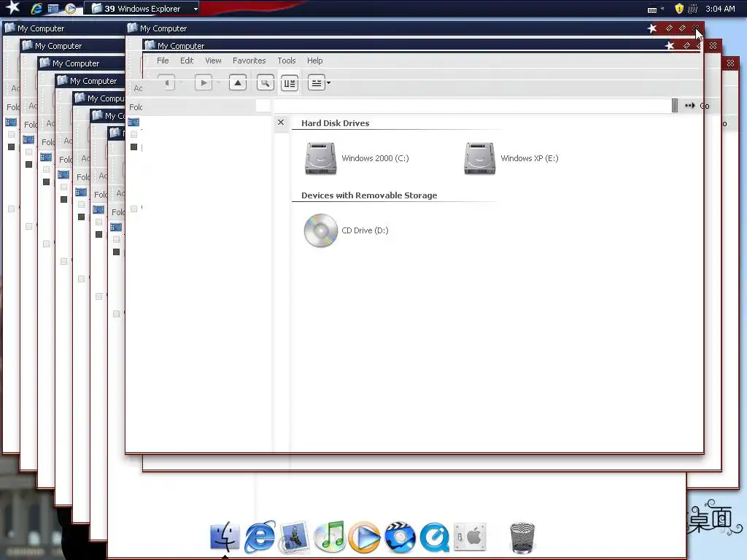Open the Edit menu

(x=187, y=61)
